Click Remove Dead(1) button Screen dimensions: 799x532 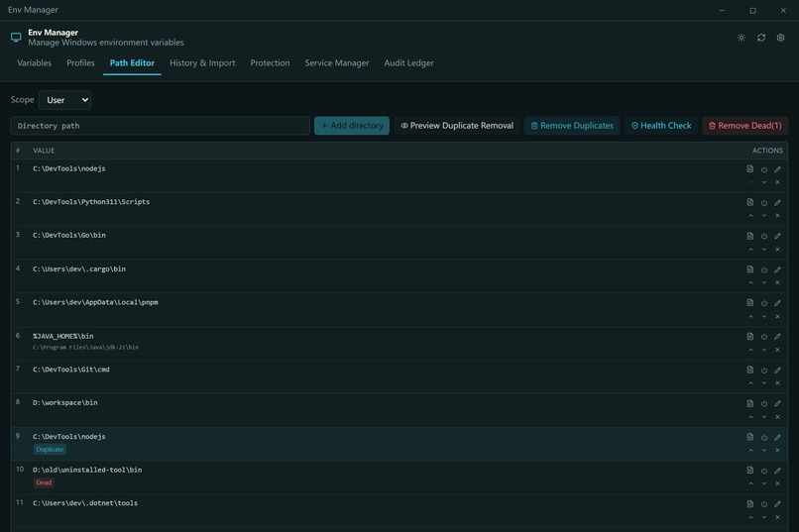[x=745, y=126]
